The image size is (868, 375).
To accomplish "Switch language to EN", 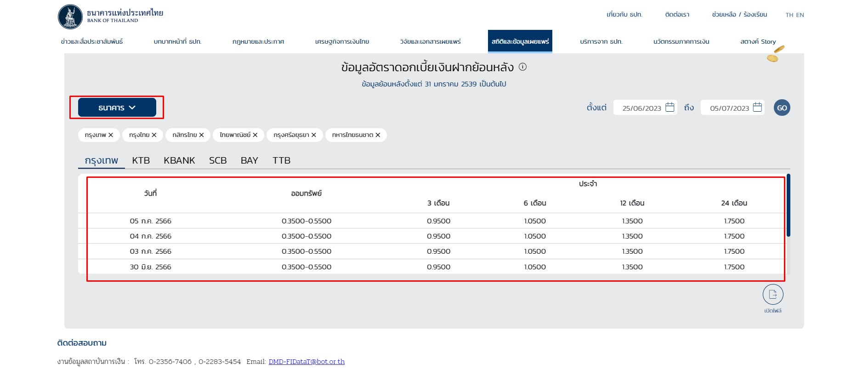I will coord(800,15).
